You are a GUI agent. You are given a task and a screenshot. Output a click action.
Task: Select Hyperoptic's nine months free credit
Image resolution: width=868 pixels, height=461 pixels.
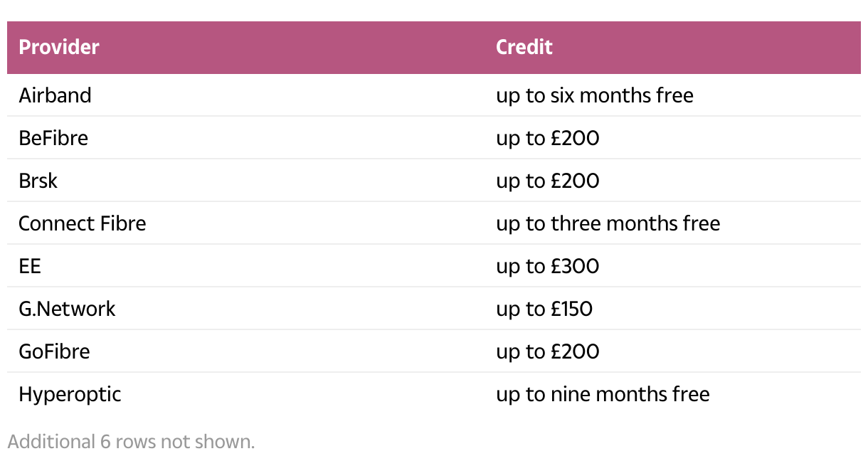point(603,394)
